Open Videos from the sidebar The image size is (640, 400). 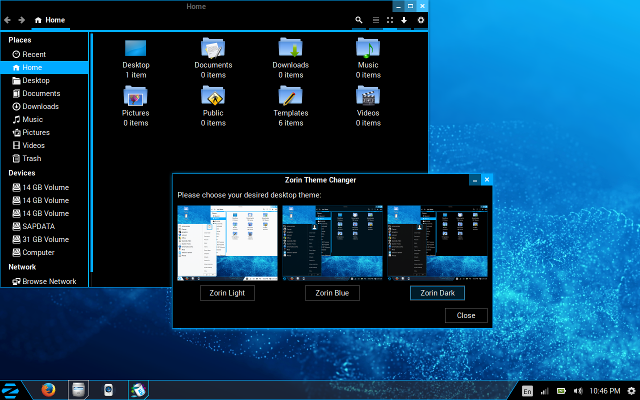point(44,146)
